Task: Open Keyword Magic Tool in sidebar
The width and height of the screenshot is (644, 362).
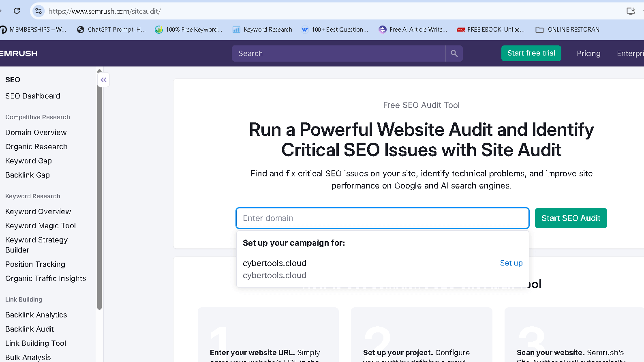Action: (x=41, y=226)
